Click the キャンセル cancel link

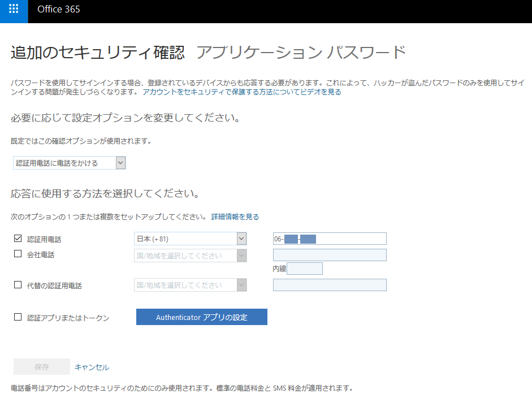point(92,367)
